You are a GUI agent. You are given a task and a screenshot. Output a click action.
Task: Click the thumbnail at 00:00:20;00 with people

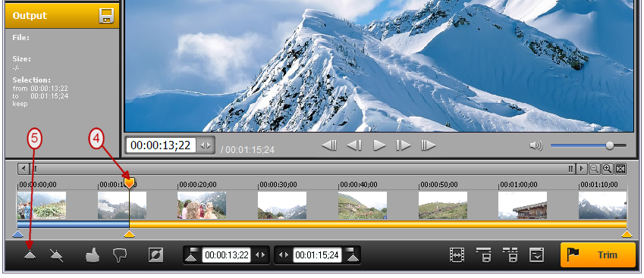202,205
